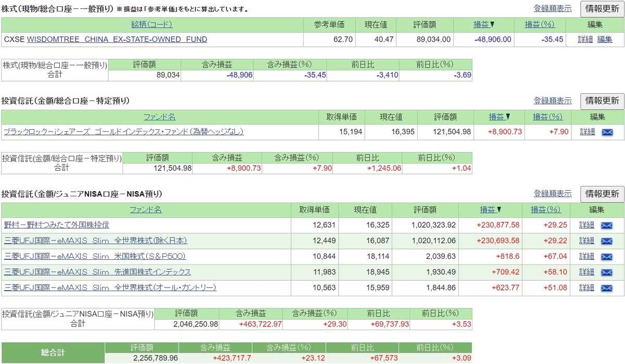Viewport: 625px width, 364px height.
Task: Sort ジュニアNISA funds by ファンド名 header
Action: 146,210
